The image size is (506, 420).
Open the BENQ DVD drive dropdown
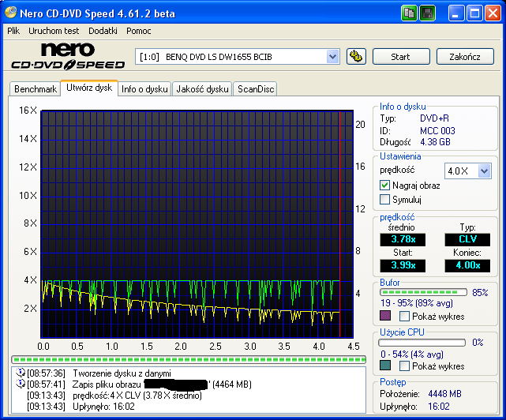(x=332, y=57)
